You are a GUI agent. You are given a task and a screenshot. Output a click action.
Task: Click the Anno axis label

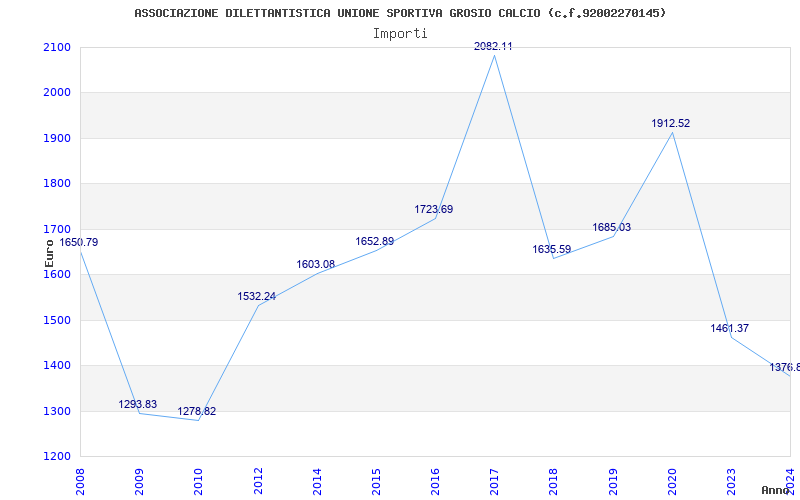pos(776,490)
